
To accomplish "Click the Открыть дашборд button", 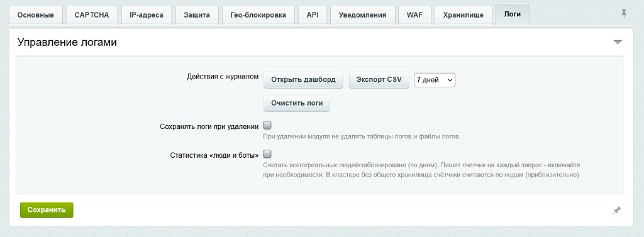I will pos(304,80).
